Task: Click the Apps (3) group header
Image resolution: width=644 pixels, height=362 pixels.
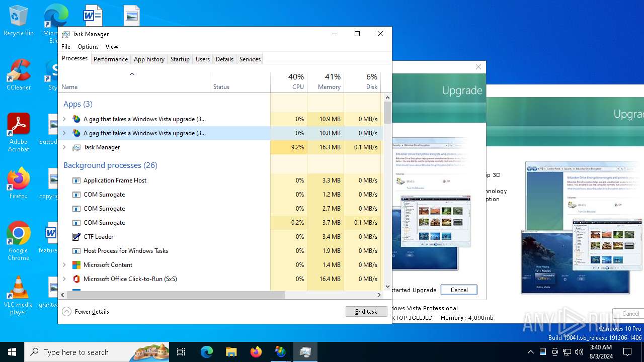Action: tap(78, 104)
